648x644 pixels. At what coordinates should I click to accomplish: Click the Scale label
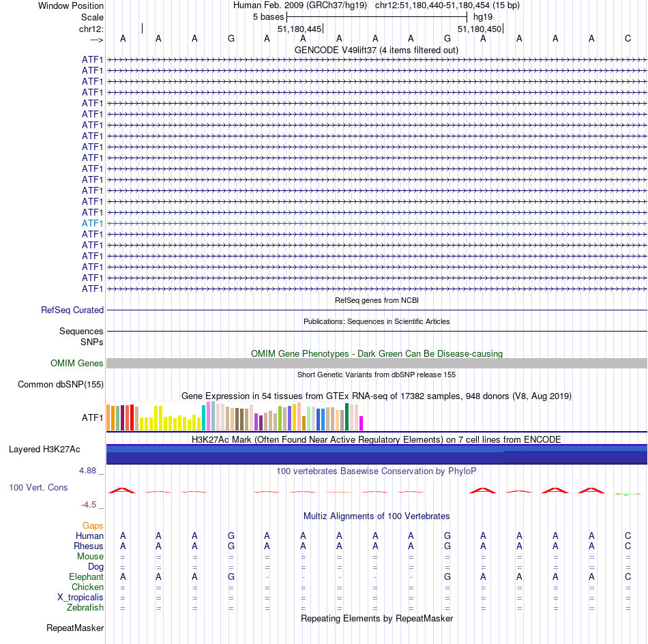pyautogui.click(x=92, y=17)
